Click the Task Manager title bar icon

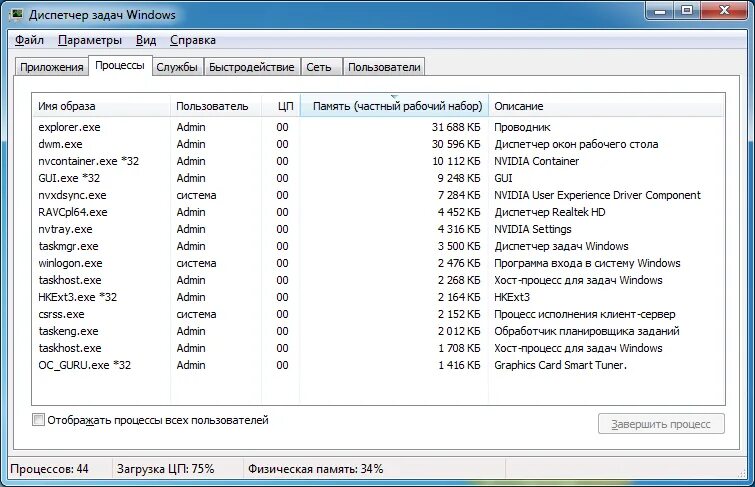pyautogui.click(x=17, y=15)
